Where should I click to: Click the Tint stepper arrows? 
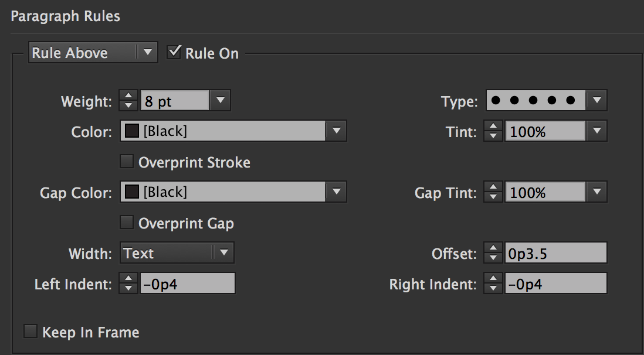(493, 131)
